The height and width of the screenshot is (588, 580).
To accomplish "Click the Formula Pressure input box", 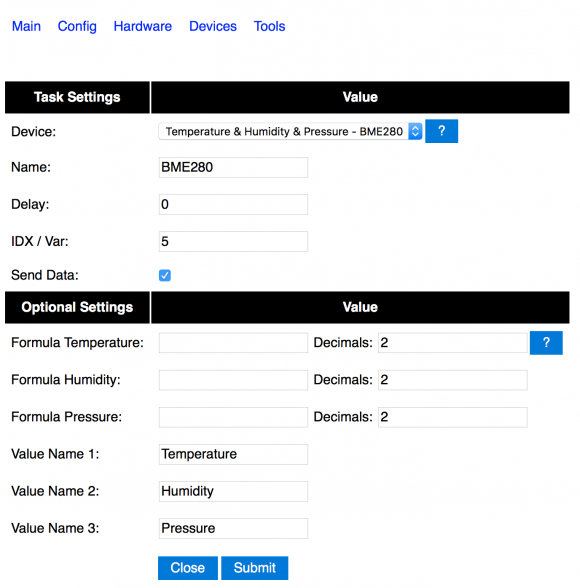I will pos(233,417).
